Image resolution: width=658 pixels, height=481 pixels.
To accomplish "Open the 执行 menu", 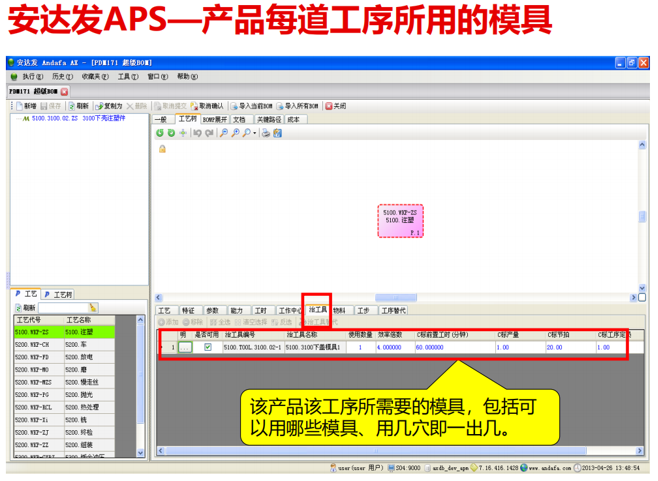I will (x=26, y=76).
